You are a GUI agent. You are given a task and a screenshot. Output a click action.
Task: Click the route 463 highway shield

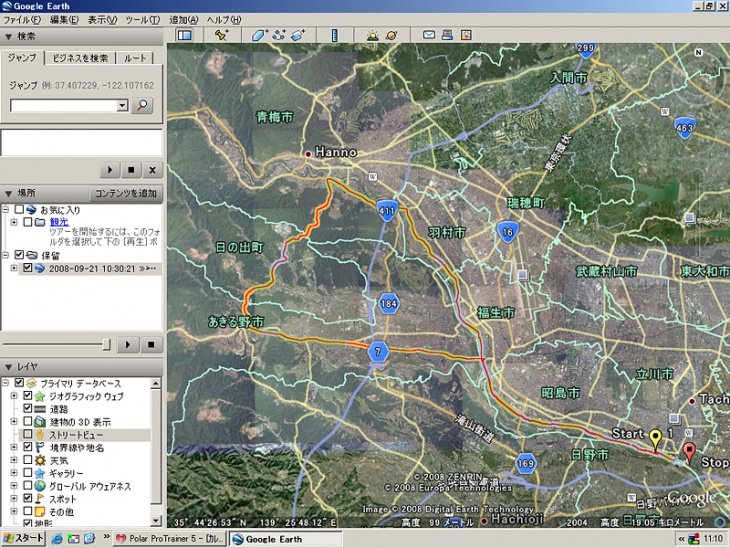(684, 128)
